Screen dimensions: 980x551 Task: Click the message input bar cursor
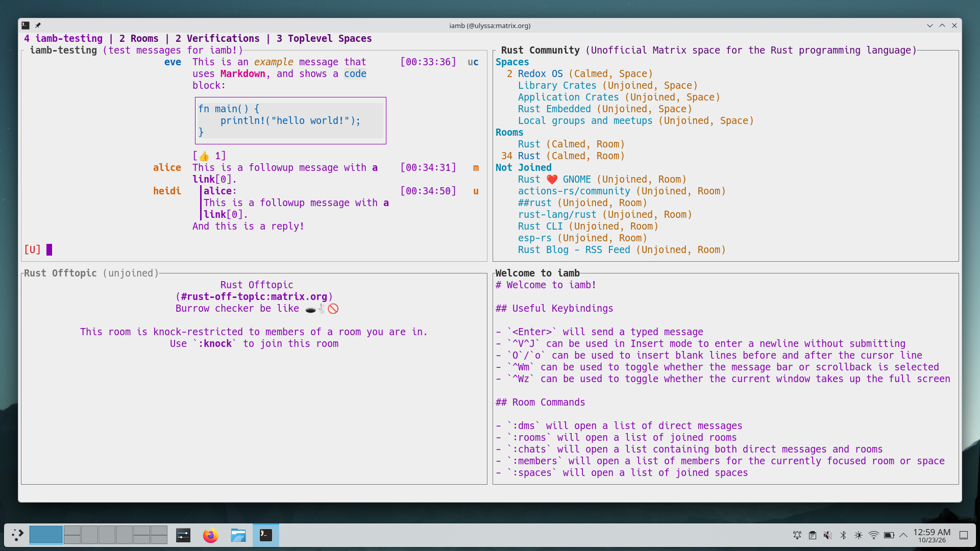click(x=50, y=250)
